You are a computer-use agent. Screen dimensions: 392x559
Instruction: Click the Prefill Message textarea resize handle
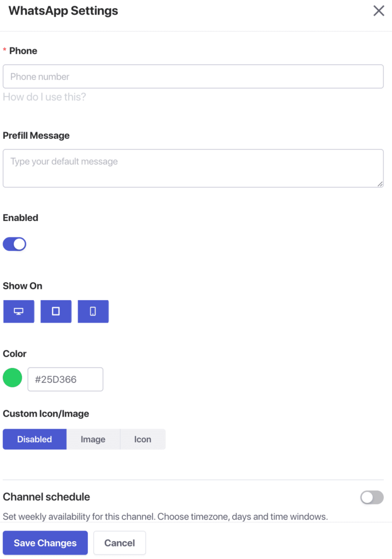[380, 184]
